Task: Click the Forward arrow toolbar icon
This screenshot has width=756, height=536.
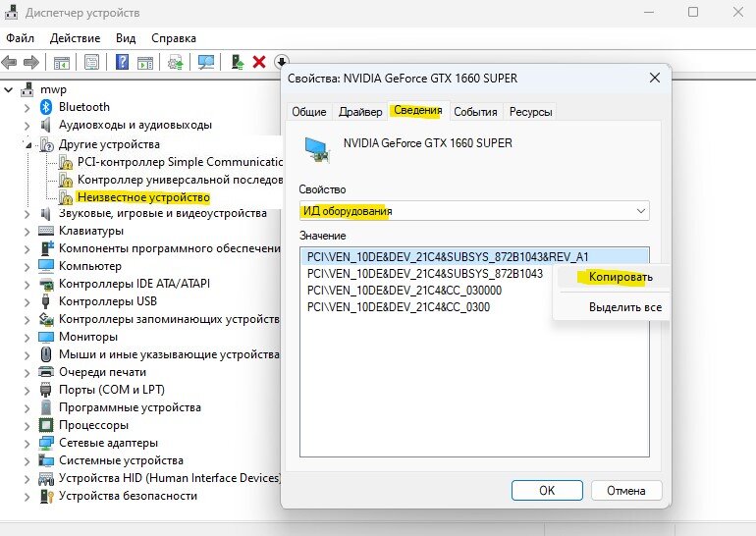Action: [31, 62]
